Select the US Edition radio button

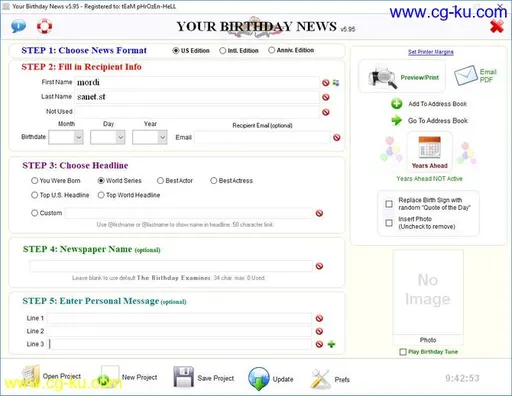pyautogui.click(x=176, y=51)
